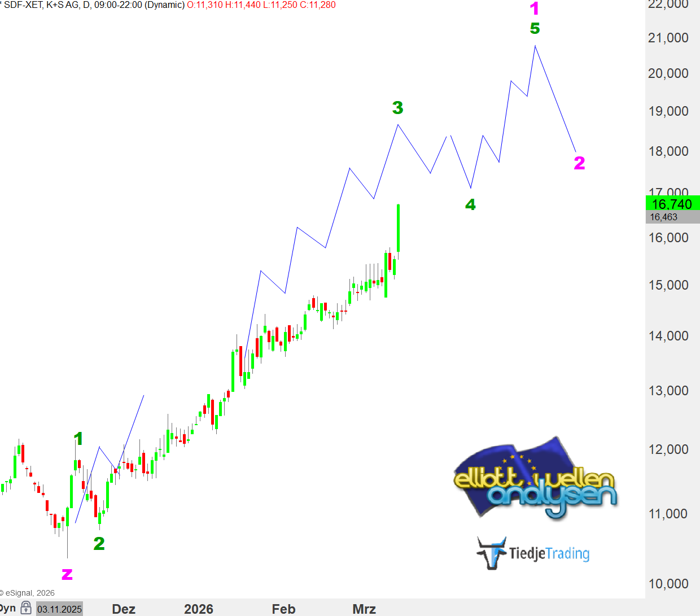
Task: Click the 03.11.2025 date field
Action: point(59,609)
